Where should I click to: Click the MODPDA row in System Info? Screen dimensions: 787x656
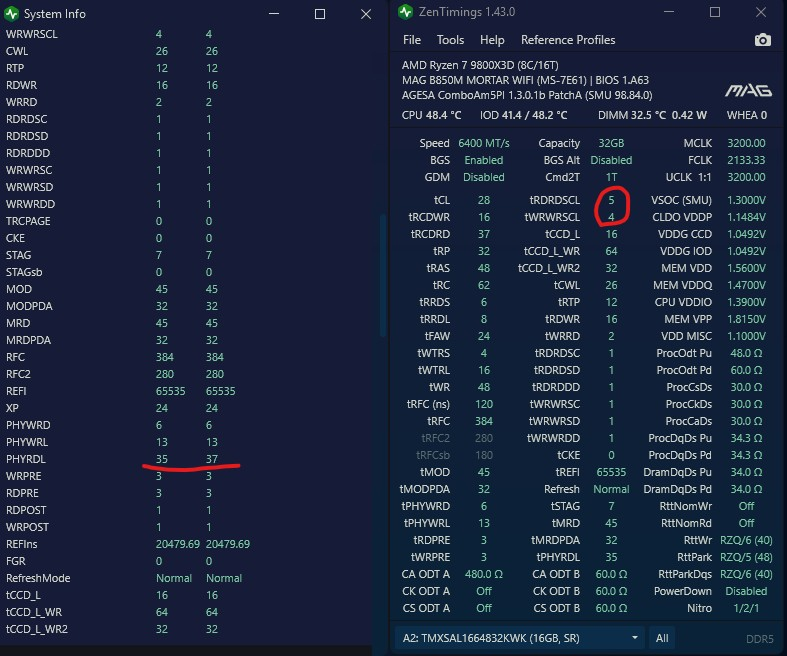coord(112,306)
